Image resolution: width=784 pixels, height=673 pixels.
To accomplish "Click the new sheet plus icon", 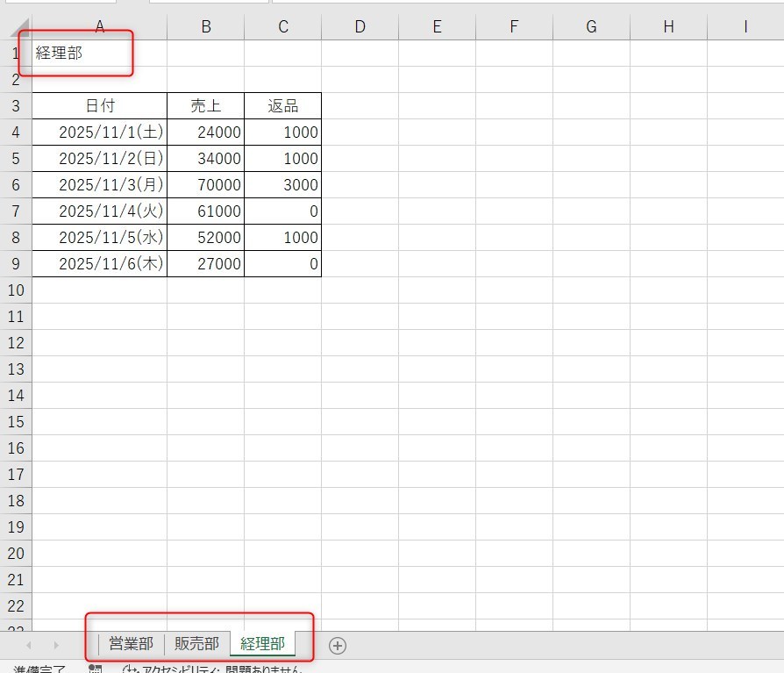I will 338,646.
